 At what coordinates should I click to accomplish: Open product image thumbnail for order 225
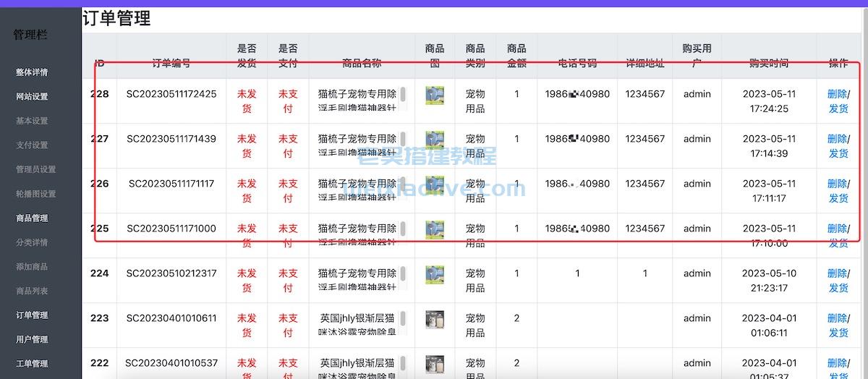pos(435,230)
